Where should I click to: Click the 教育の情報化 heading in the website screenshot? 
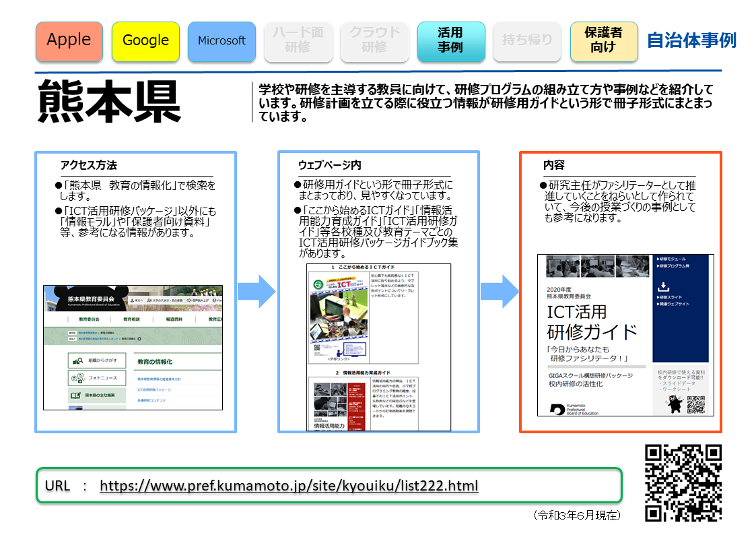tap(155, 362)
